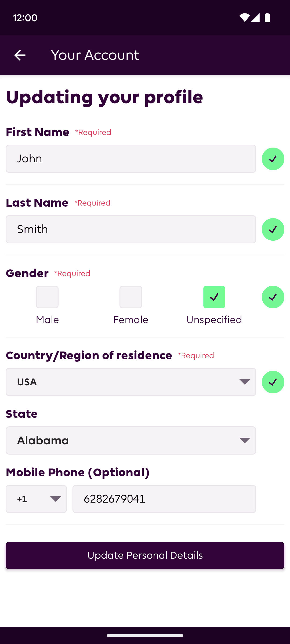Image resolution: width=290 pixels, height=644 pixels.
Task: Select the Female gender checkbox
Action: 131,297
